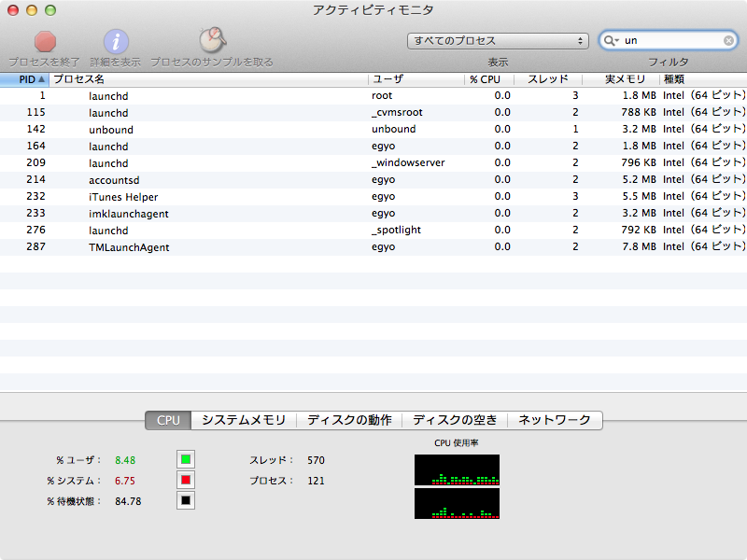Image resolution: width=747 pixels, height=560 pixels.
Task: Switch to the ディスクの動作 tab
Action: click(349, 421)
